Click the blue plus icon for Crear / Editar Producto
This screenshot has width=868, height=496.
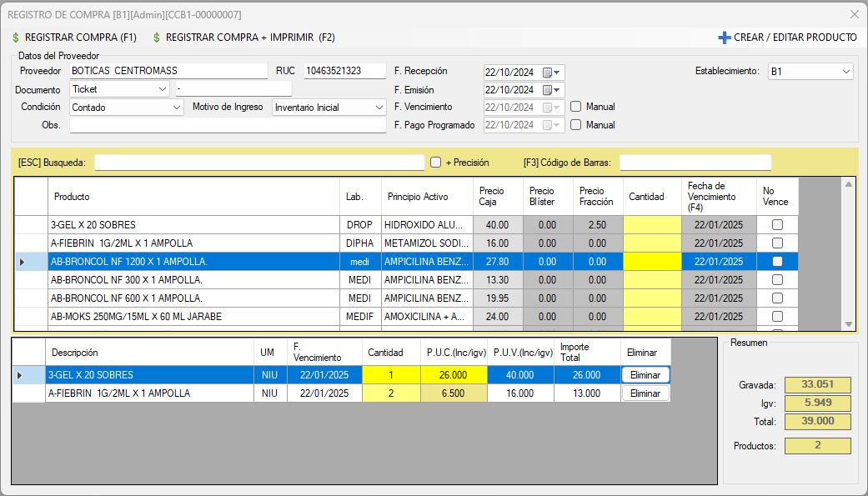pyautogui.click(x=724, y=38)
